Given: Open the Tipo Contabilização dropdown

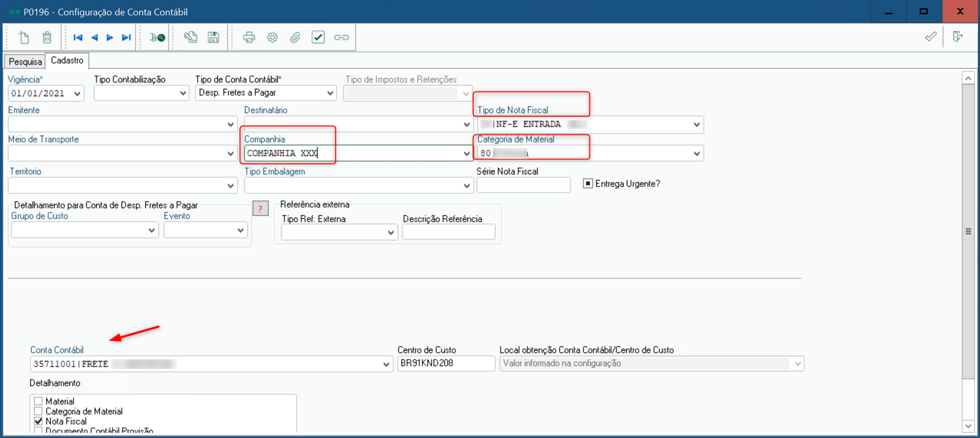Looking at the screenshot, I should pos(183,94).
